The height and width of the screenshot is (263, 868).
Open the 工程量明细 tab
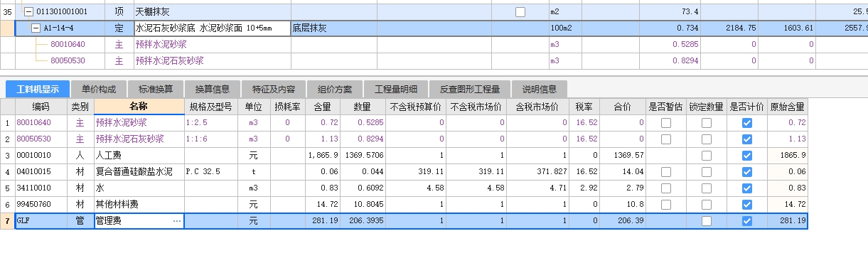(395, 90)
